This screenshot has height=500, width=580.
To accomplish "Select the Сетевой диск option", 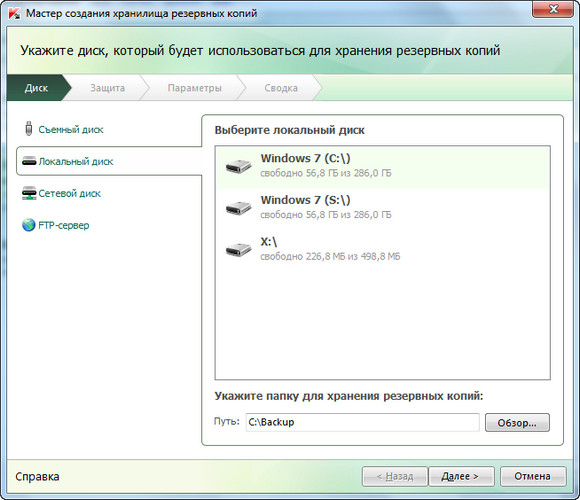I will [x=70, y=193].
